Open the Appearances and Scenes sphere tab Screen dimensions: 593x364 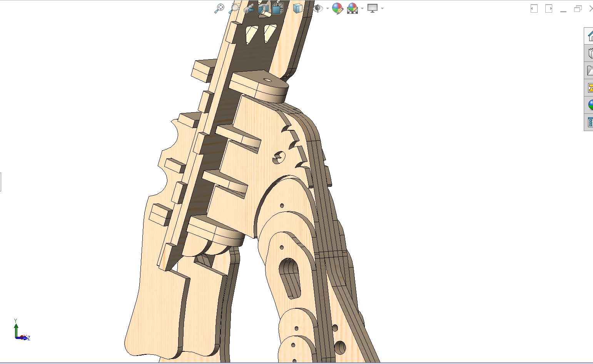pos(589,105)
